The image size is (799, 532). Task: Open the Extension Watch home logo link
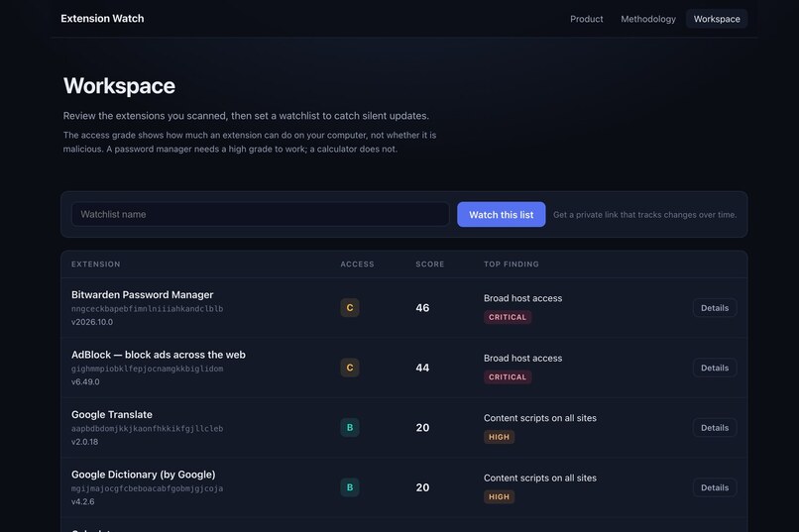click(102, 18)
